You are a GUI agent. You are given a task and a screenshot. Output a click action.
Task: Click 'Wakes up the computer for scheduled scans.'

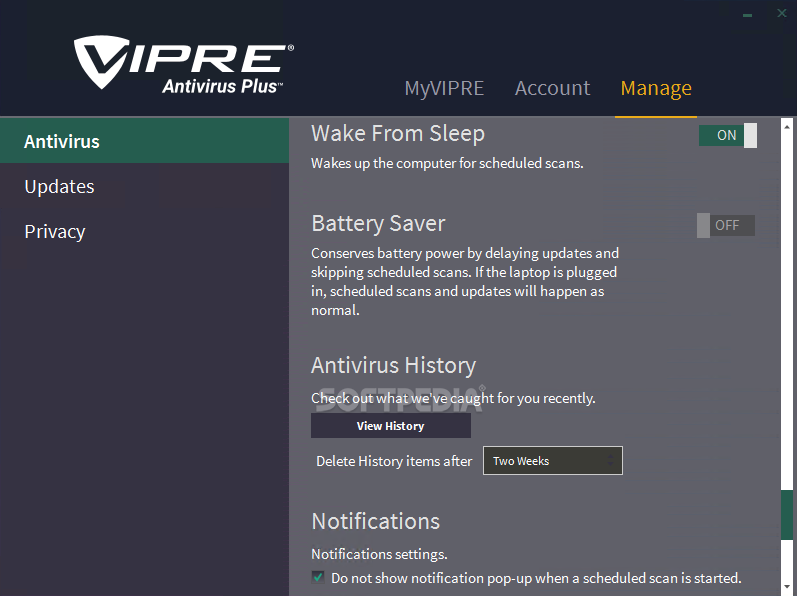point(447,163)
